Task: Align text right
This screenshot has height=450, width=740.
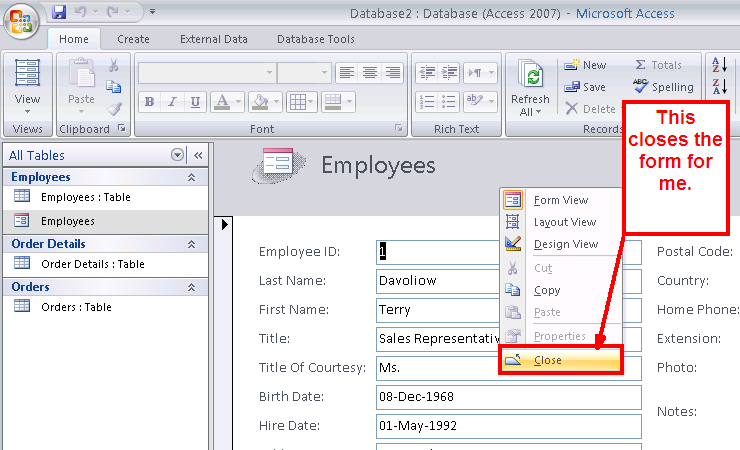Action: pyautogui.click(x=393, y=73)
